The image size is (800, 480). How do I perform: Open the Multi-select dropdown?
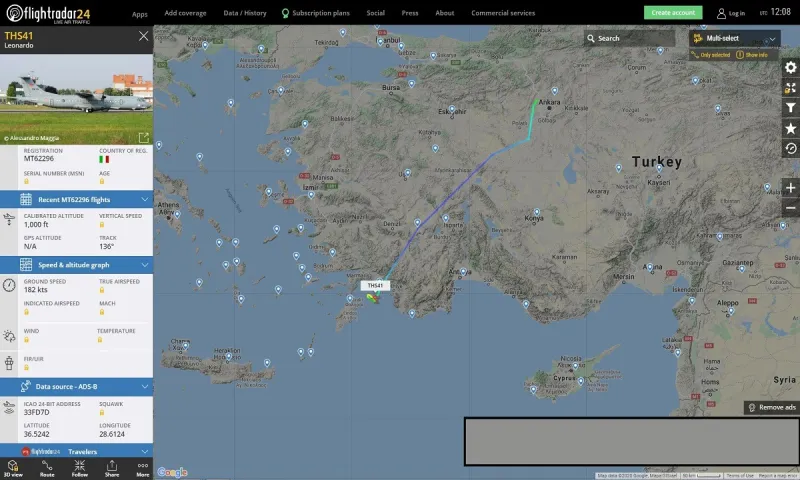point(735,38)
